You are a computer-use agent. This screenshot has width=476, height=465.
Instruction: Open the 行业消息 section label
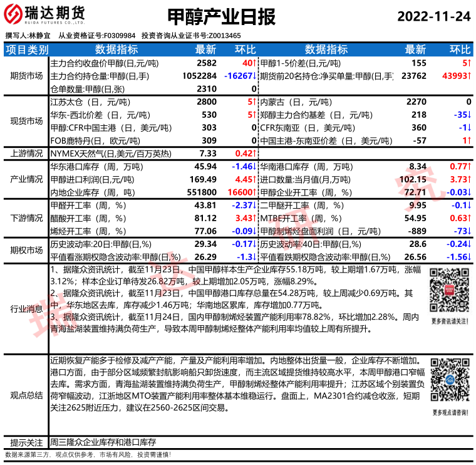coord(26,308)
